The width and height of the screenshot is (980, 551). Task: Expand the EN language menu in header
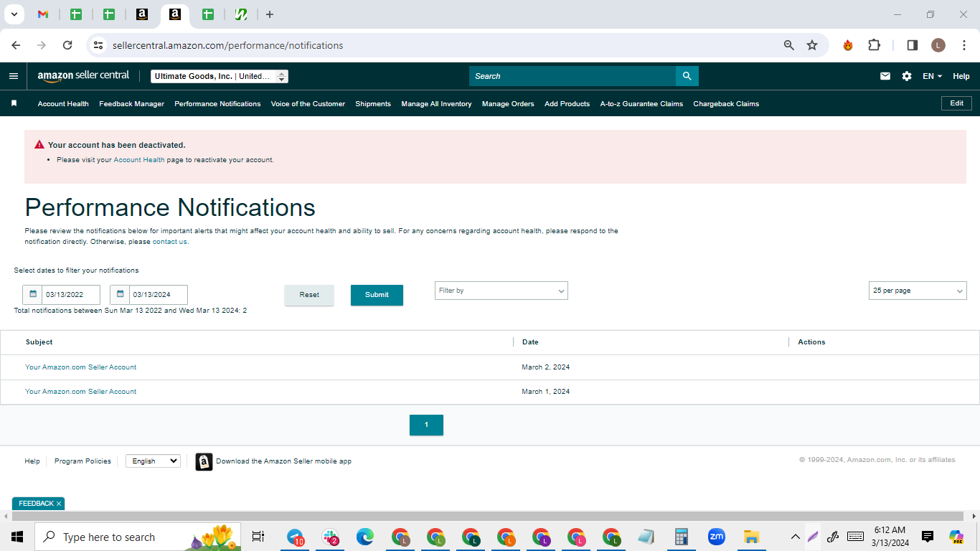pyautogui.click(x=932, y=76)
